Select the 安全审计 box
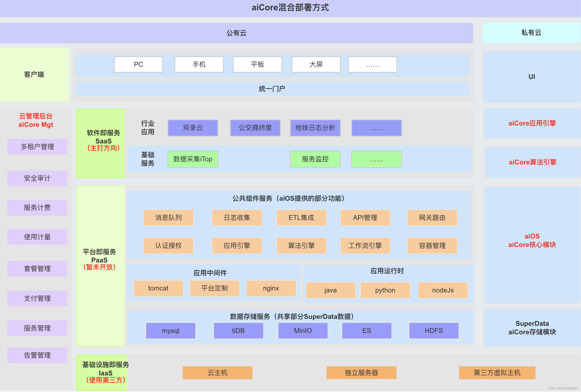The image size is (581, 392). tap(37, 179)
